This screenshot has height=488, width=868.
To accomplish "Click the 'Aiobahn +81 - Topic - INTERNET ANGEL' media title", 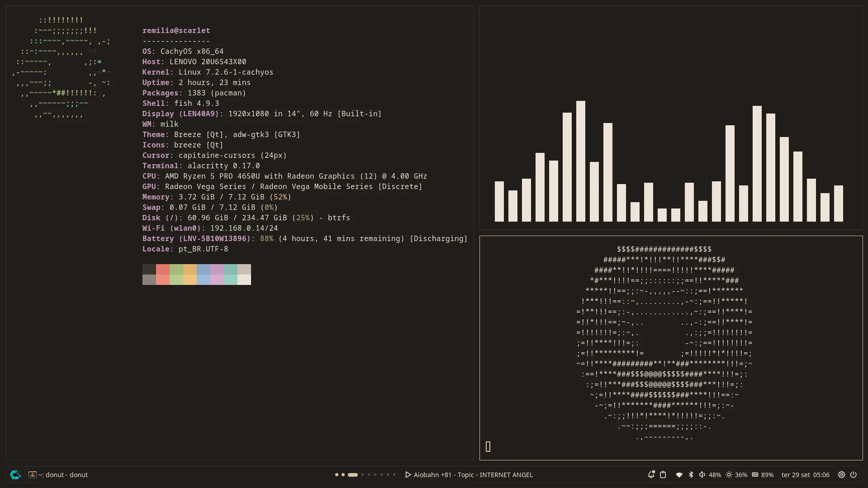I will [x=473, y=475].
